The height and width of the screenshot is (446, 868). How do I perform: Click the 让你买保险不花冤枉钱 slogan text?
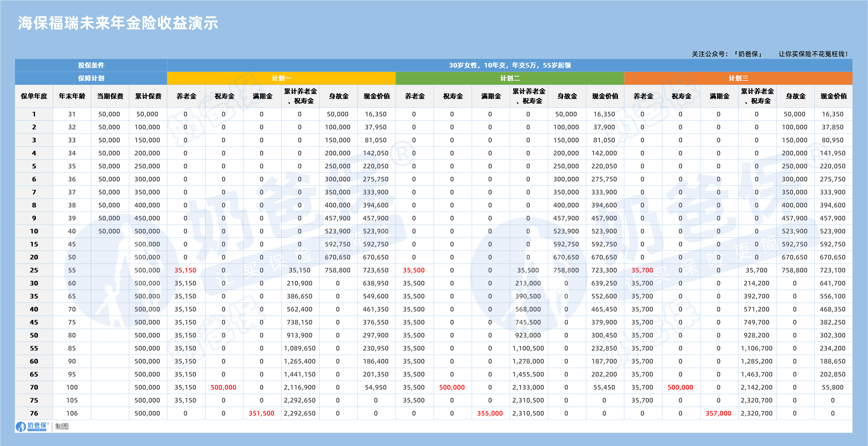813,54
